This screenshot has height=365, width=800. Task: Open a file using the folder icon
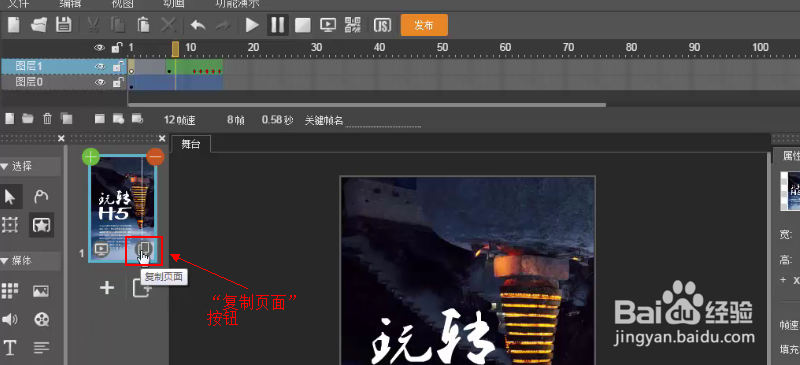click(x=39, y=25)
